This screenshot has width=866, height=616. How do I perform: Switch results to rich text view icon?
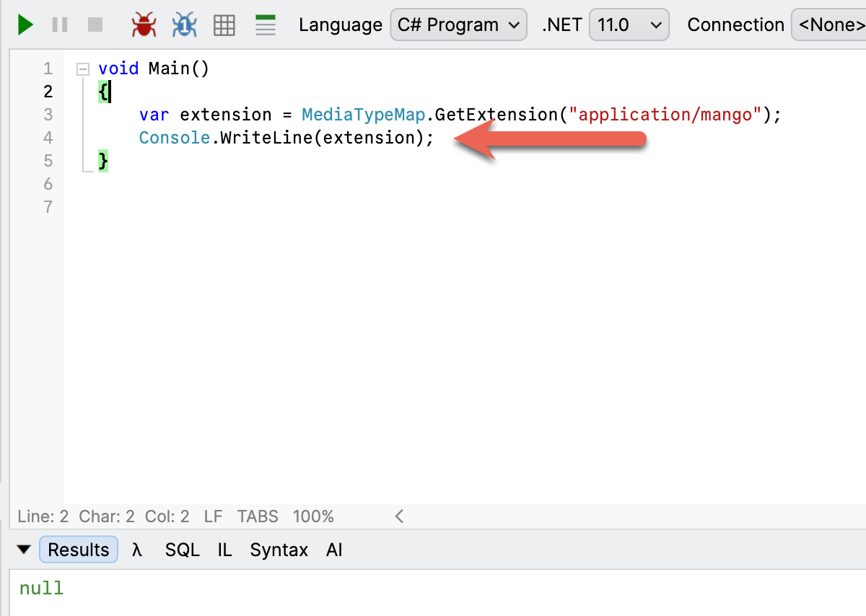[266, 25]
